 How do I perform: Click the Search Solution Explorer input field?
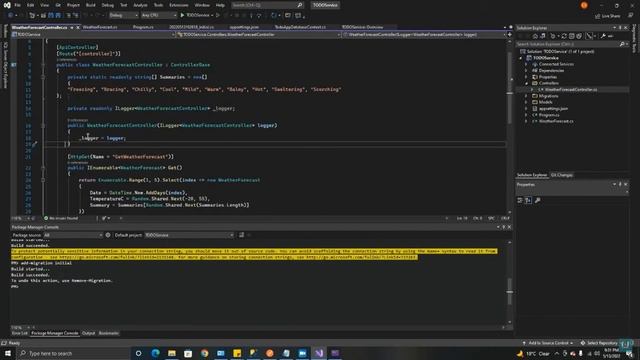(x=567, y=44)
